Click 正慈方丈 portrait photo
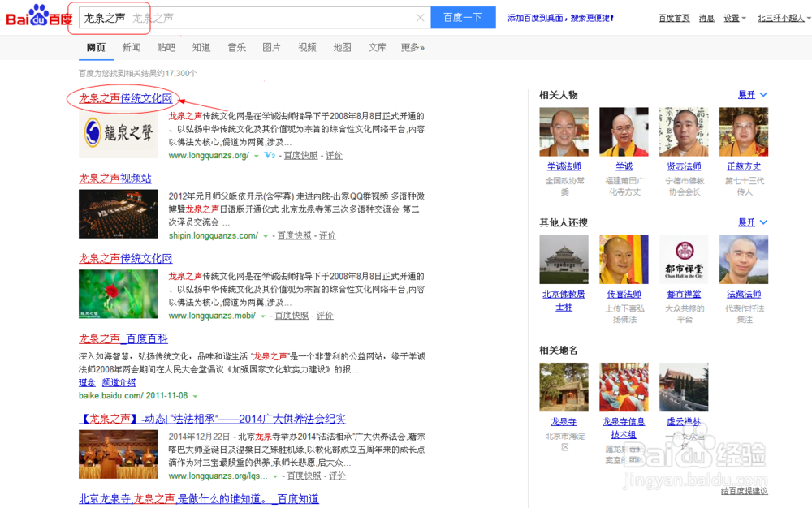812x508 pixels. pyautogui.click(x=744, y=132)
